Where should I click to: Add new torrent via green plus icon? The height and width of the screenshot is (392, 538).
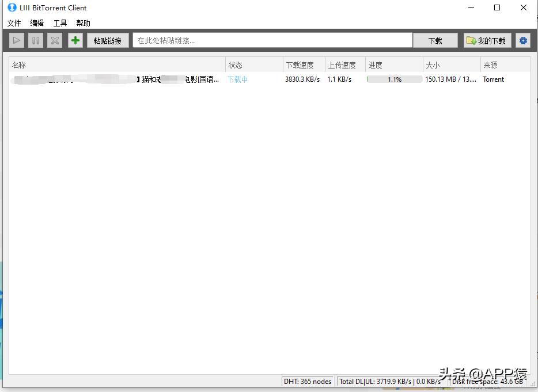coord(75,40)
